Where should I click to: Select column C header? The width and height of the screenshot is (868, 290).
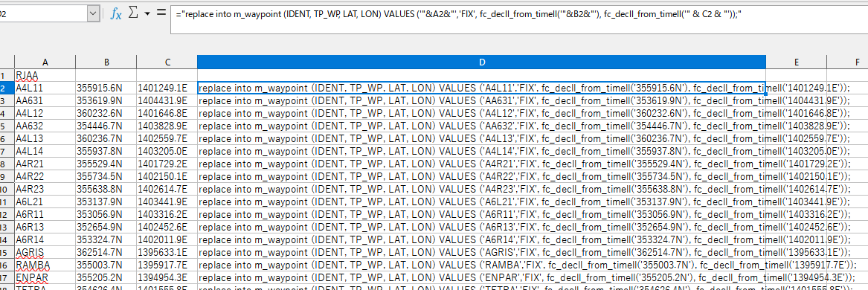(x=167, y=62)
